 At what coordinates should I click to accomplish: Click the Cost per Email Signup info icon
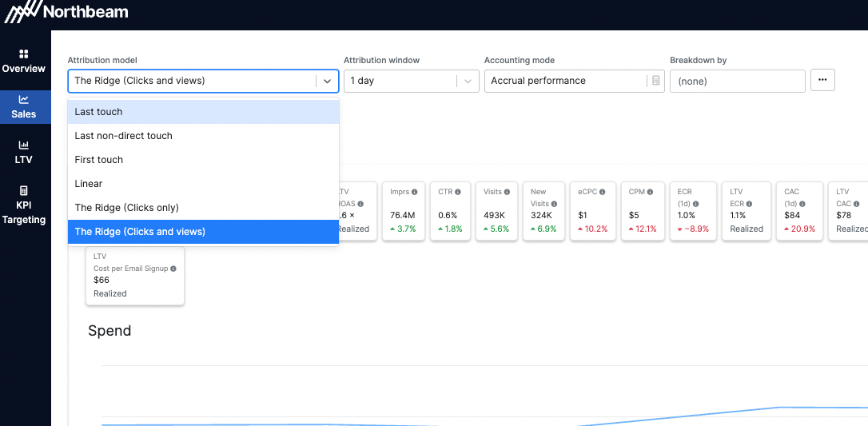click(173, 269)
